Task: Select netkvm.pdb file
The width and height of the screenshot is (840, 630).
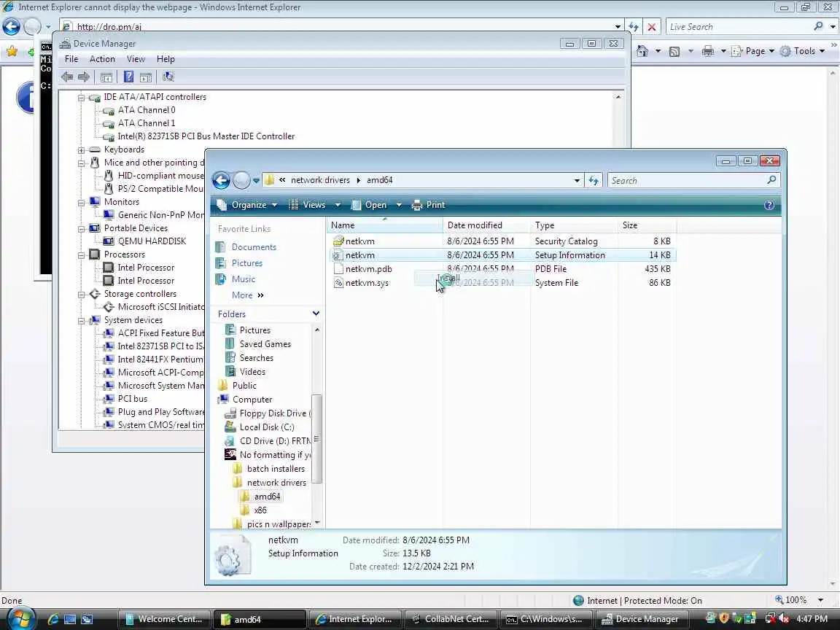Action: coord(368,269)
